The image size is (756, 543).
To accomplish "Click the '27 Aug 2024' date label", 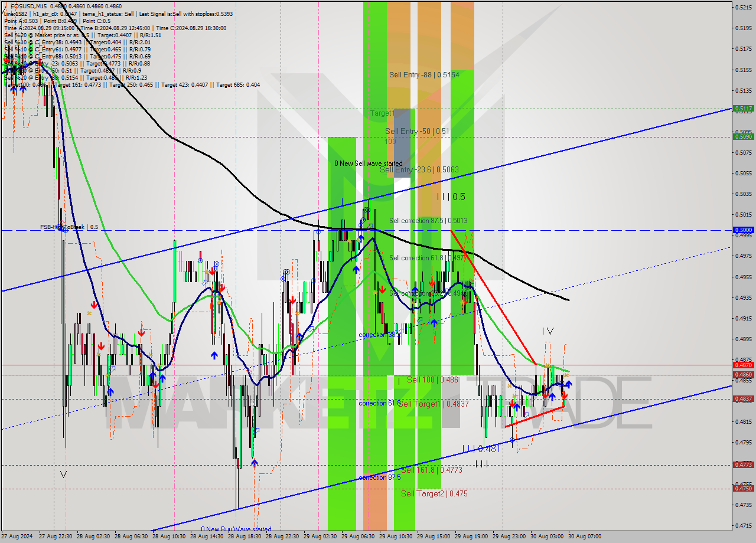I will 18,537.
